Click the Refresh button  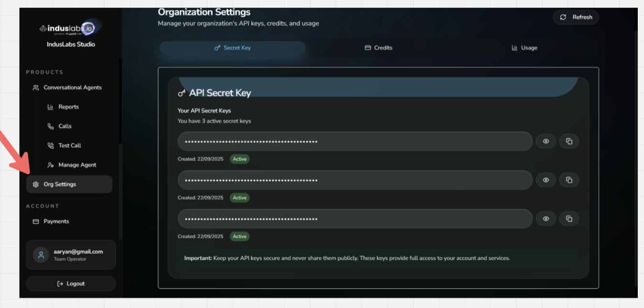[576, 17]
